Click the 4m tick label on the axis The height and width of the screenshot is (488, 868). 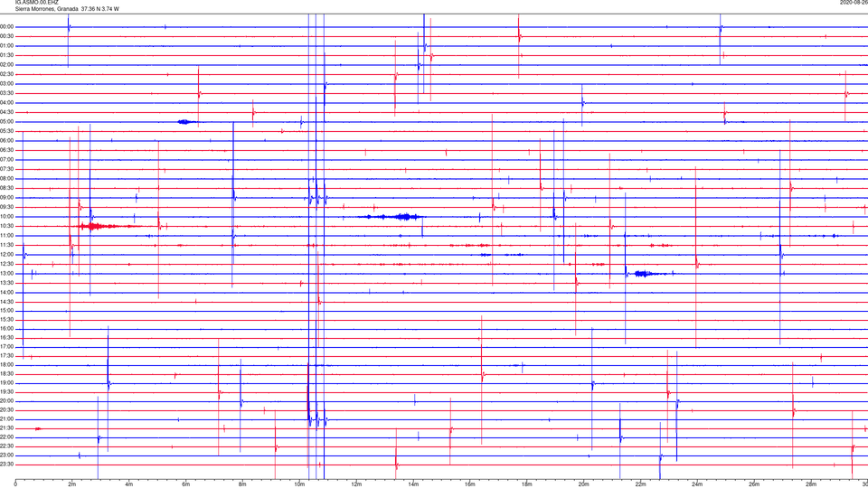129,484
